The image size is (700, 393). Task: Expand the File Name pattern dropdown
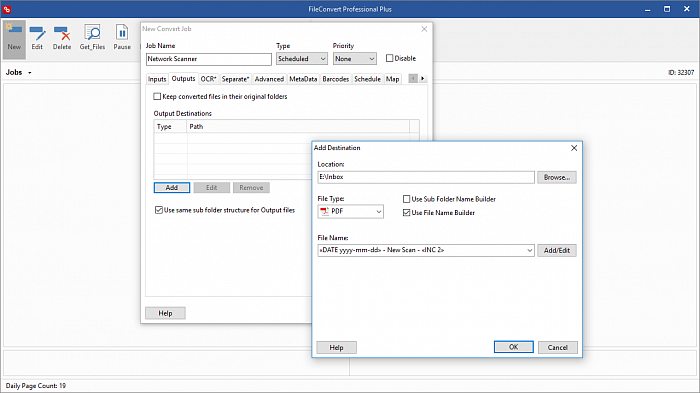tap(529, 251)
